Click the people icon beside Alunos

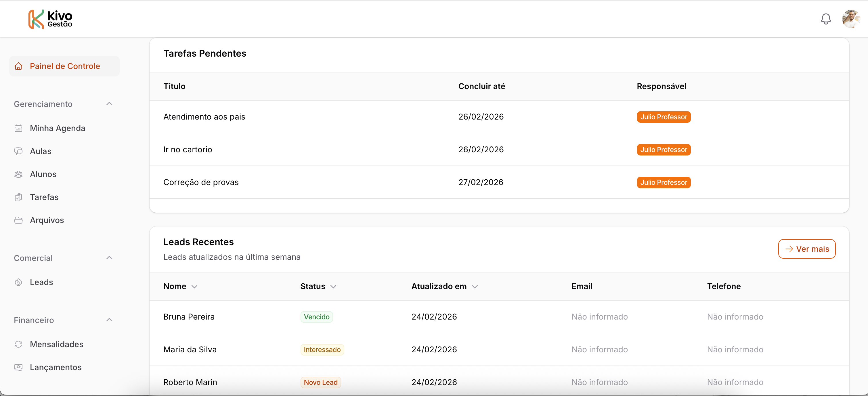tap(18, 174)
